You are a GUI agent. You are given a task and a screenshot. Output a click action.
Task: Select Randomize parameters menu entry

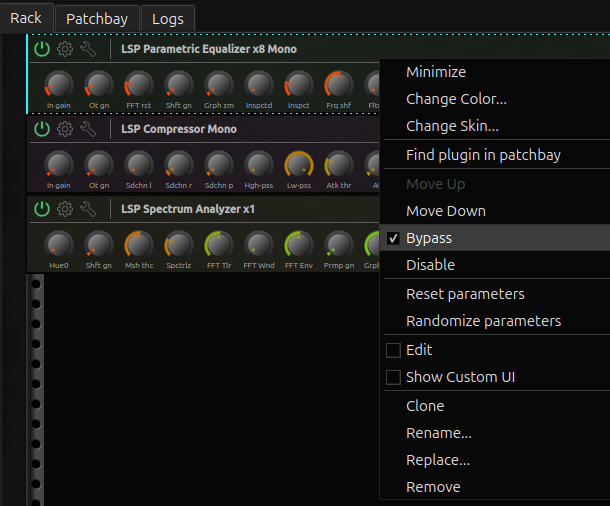[x=495, y=321]
